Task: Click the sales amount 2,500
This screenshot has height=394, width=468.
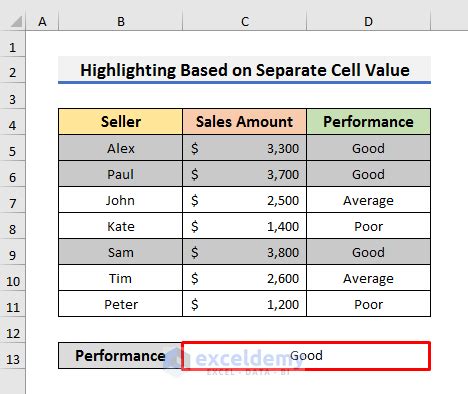Action: click(x=245, y=200)
